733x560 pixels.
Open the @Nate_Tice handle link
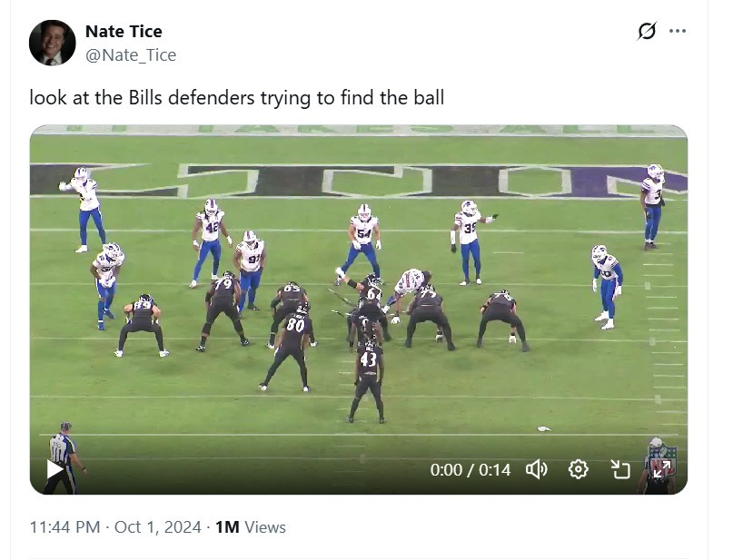pyautogui.click(x=131, y=55)
